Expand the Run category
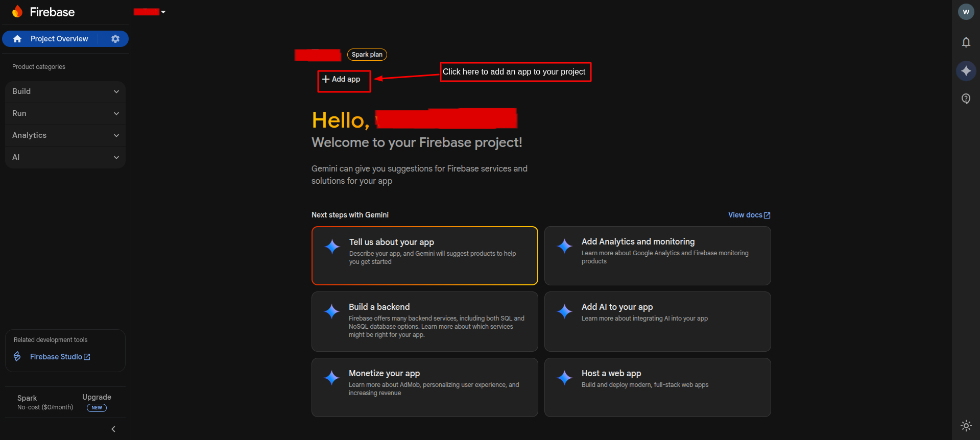This screenshot has width=980, height=440. (65, 113)
